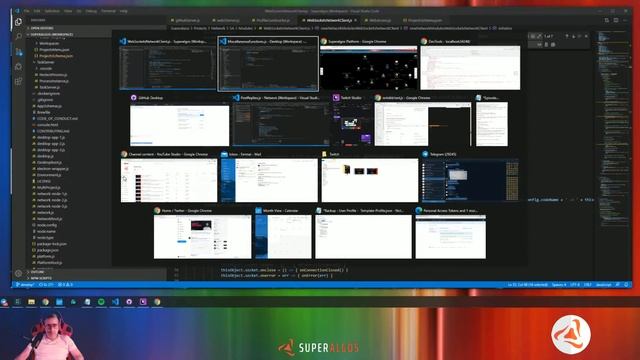Open the Manage gear in activity bar

pos(18,273)
